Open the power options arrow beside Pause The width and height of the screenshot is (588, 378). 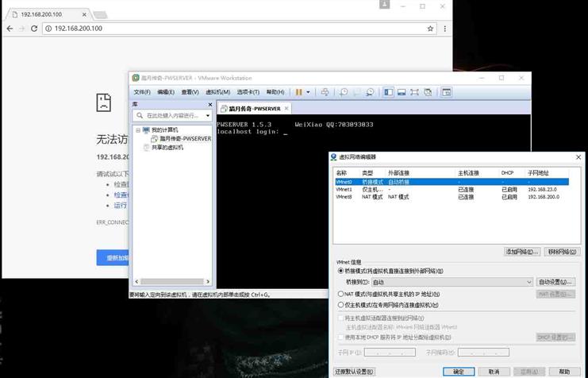click(x=308, y=92)
